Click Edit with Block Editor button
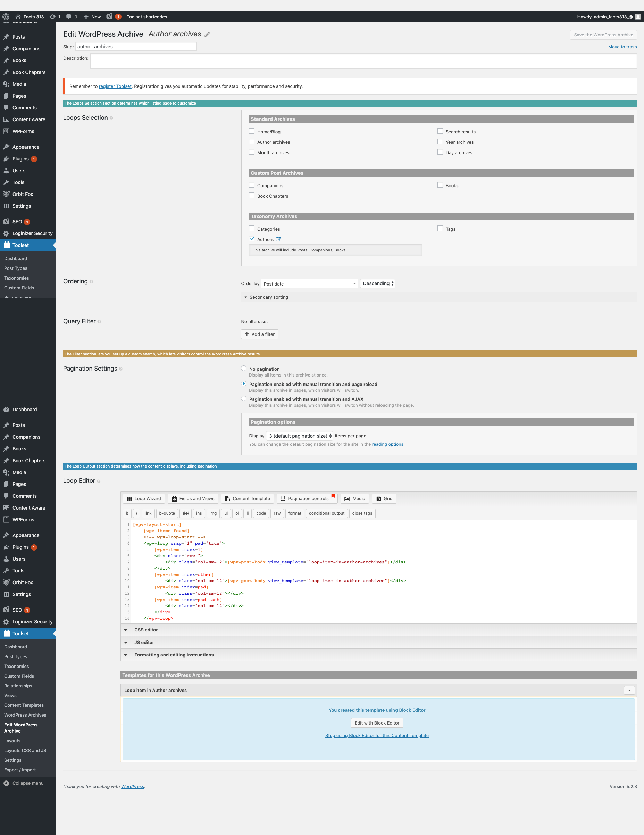This screenshot has height=835, width=644. 377,723
